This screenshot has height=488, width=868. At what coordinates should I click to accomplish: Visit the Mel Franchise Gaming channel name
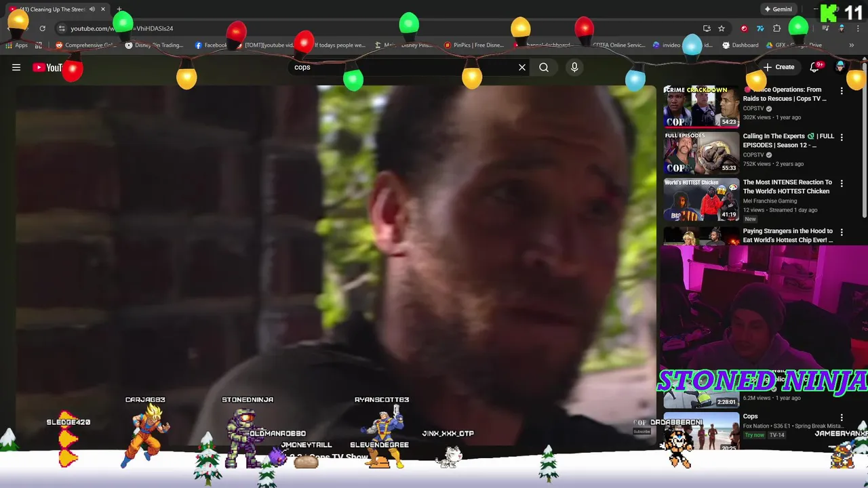(770, 201)
